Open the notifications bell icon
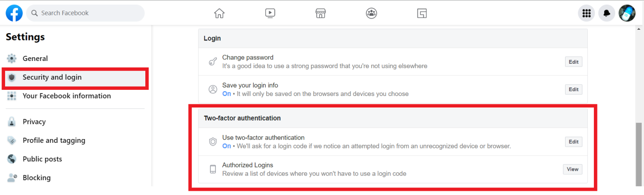The image size is (644, 195). click(606, 13)
